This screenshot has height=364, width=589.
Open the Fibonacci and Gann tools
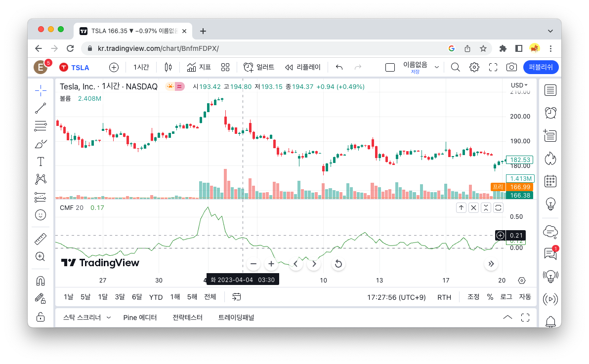coord(41,126)
